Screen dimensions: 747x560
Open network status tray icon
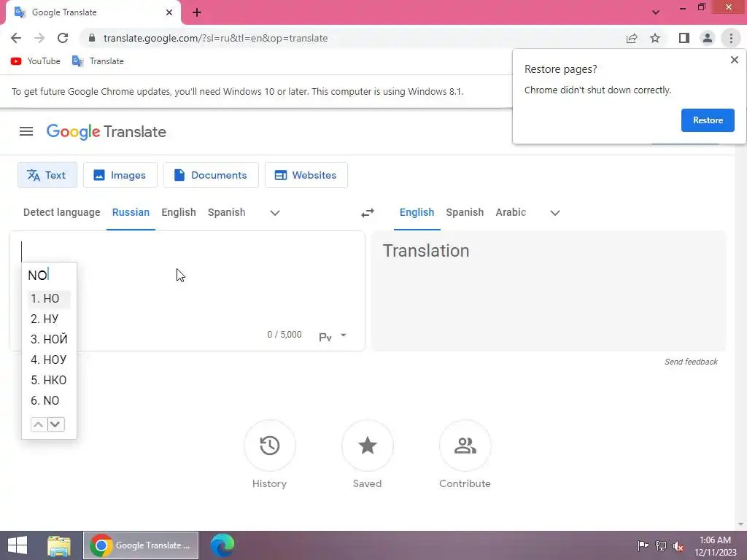click(661, 545)
